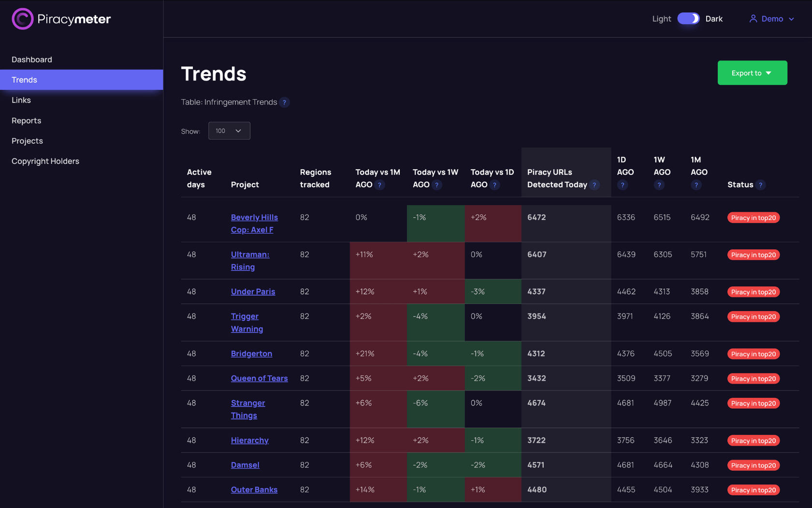
Task: Click help icon for Today vs 1M AGO
Action: (379, 185)
